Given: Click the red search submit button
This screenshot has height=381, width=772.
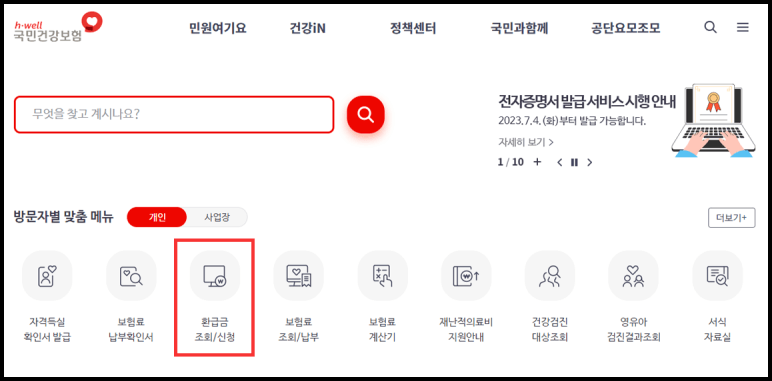Looking at the screenshot, I should point(365,115).
